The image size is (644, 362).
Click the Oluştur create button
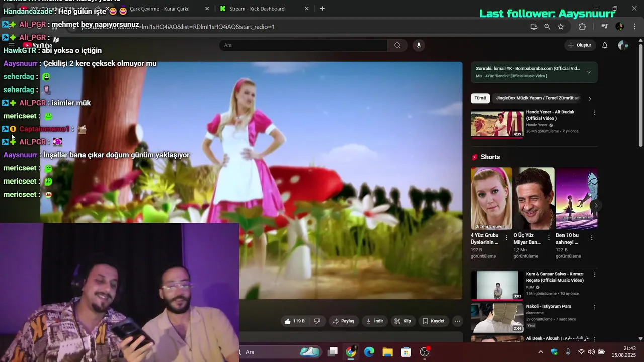tap(579, 45)
